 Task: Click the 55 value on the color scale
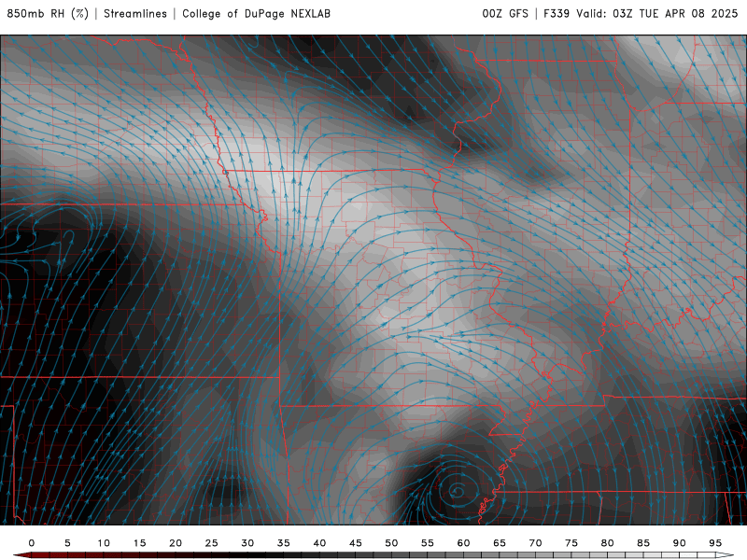pos(428,543)
